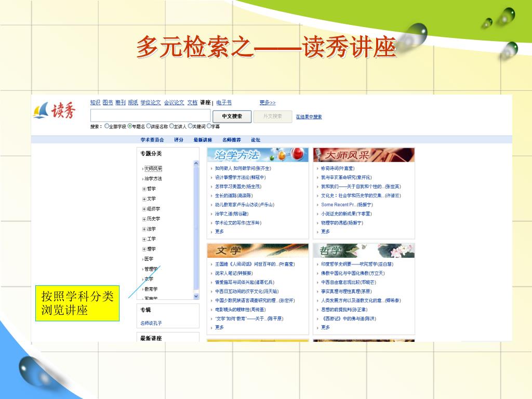Viewport: 532px width, 399px height.
Task: Open the 大师风采 banner image
Action: 364,155
